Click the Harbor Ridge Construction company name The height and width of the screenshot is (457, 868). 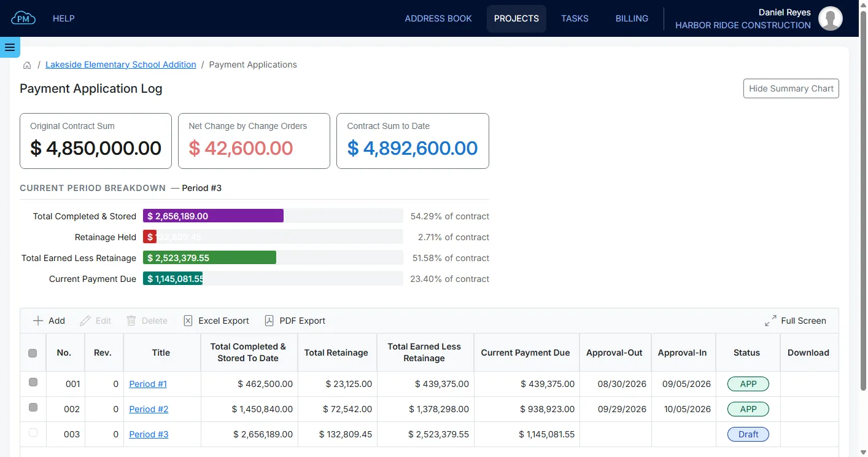coord(743,25)
